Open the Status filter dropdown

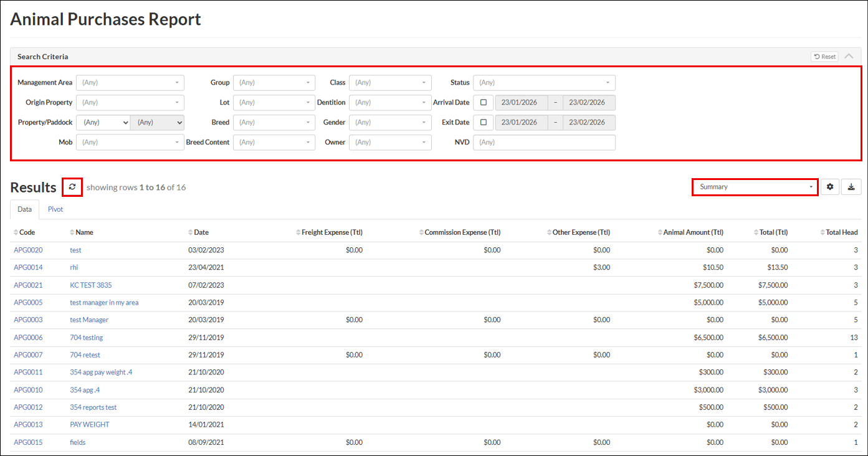pyautogui.click(x=544, y=82)
